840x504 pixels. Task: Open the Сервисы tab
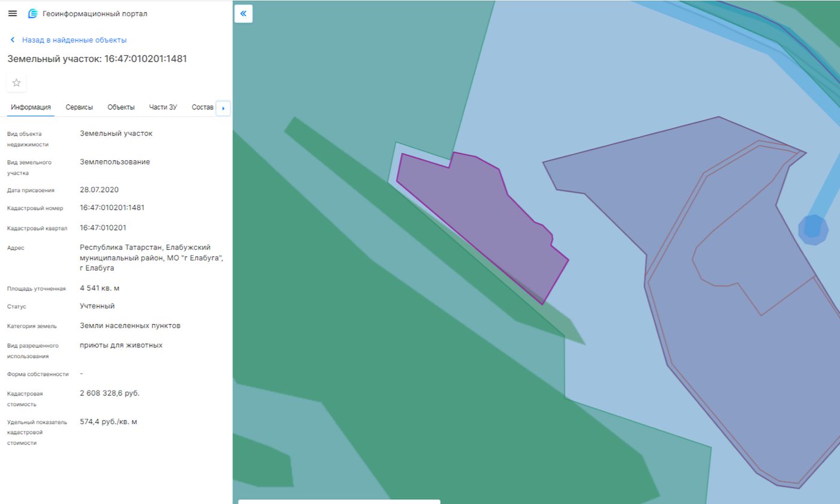coord(79,107)
